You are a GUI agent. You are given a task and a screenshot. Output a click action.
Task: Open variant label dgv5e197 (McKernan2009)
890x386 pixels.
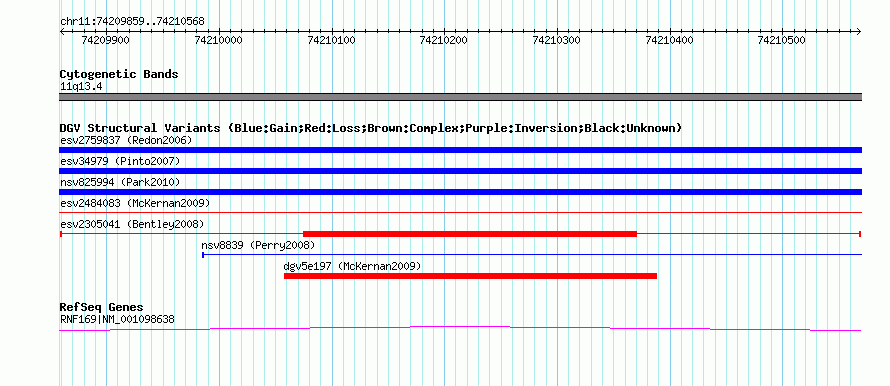[x=352, y=266]
